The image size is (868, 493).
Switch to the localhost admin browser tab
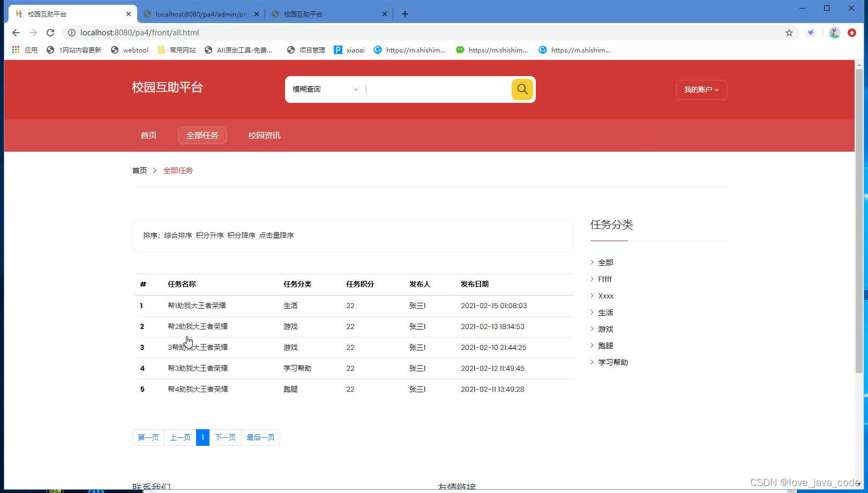[201, 14]
